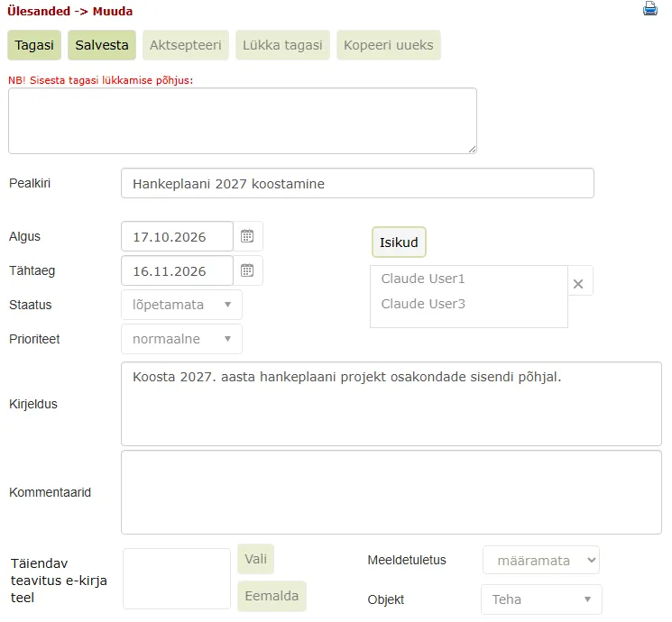Screen dimensions: 672x622
Task: Click the Ülesanded -> Muuda heading
Action: coord(69,11)
